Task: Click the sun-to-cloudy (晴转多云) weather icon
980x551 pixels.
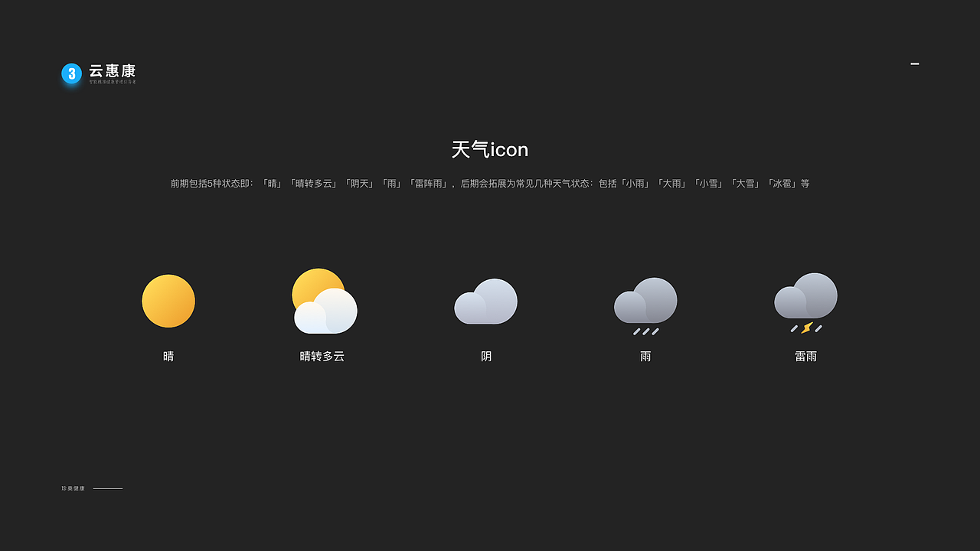Action: point(324,298)
